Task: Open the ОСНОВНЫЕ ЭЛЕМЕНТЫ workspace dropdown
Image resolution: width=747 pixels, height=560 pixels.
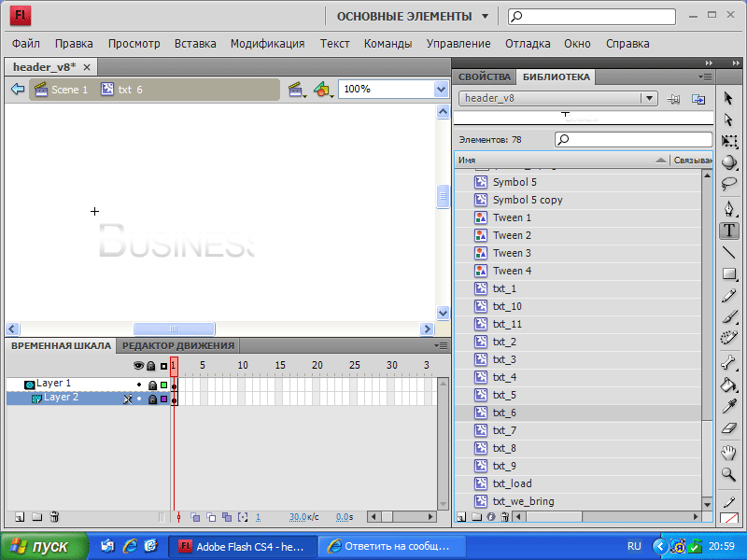Action: [485, 16]
